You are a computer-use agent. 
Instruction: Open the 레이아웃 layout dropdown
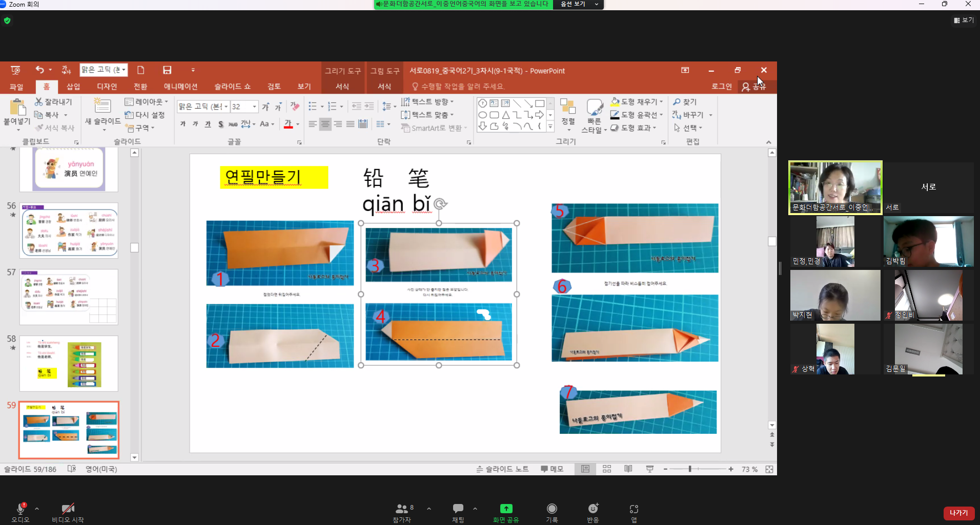point(147,102)
